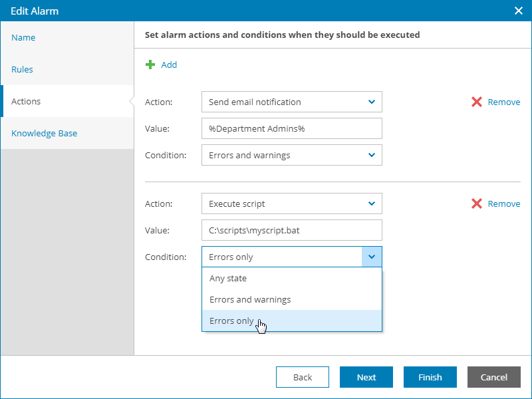
Task: Click the green plus Add icon
Action: pyautogui.click(x=150, y=65)
